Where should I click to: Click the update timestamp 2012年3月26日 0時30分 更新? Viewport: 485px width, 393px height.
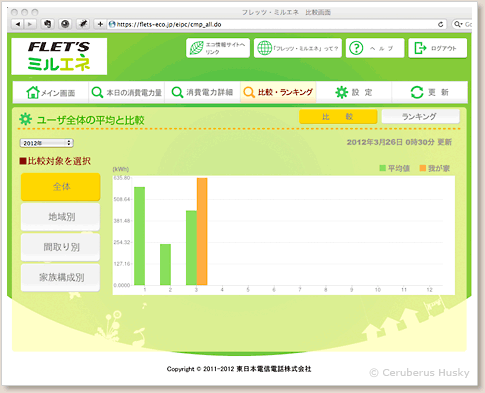(x=399, y=142)
